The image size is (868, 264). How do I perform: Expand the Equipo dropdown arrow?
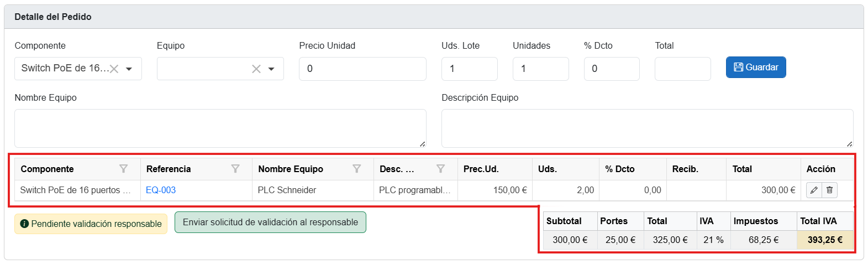[x=271, y=69]
